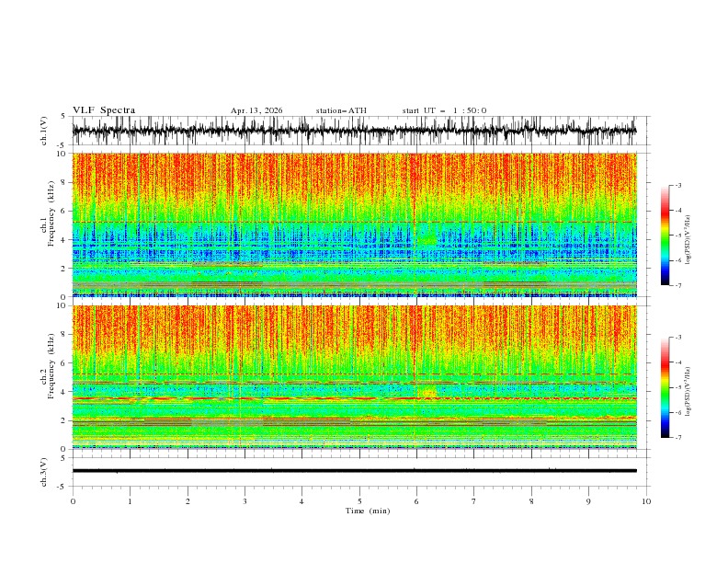
Task: Click the ch.1(V) waveform axis label
Action: [44, 131]
